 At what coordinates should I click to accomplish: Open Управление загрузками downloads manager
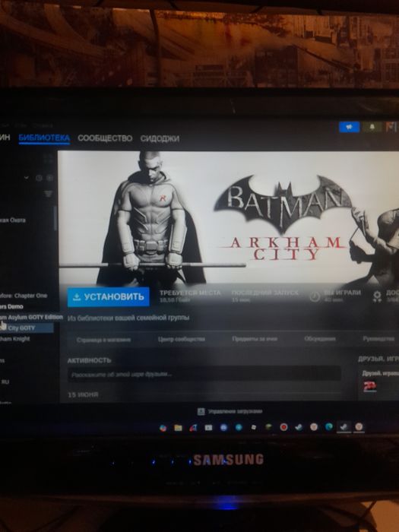235,412
